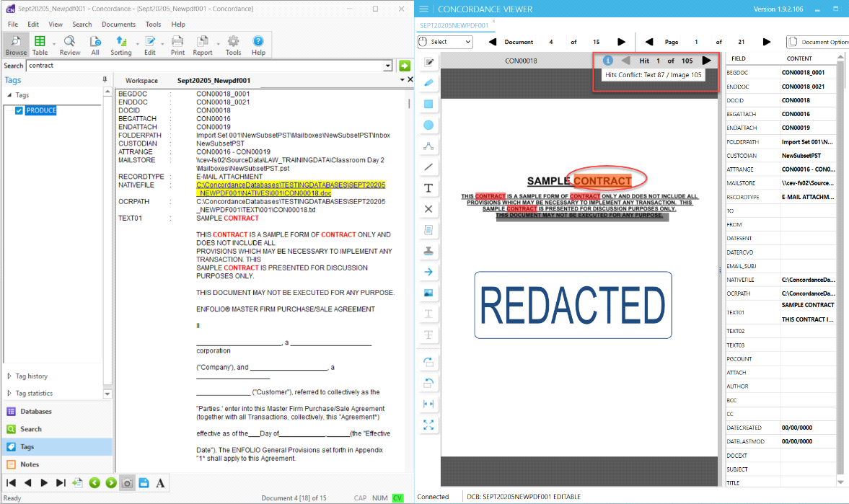Click the Tags panel scroll-down arrow
Screen dimensions: 849x504
pos(107,394)
